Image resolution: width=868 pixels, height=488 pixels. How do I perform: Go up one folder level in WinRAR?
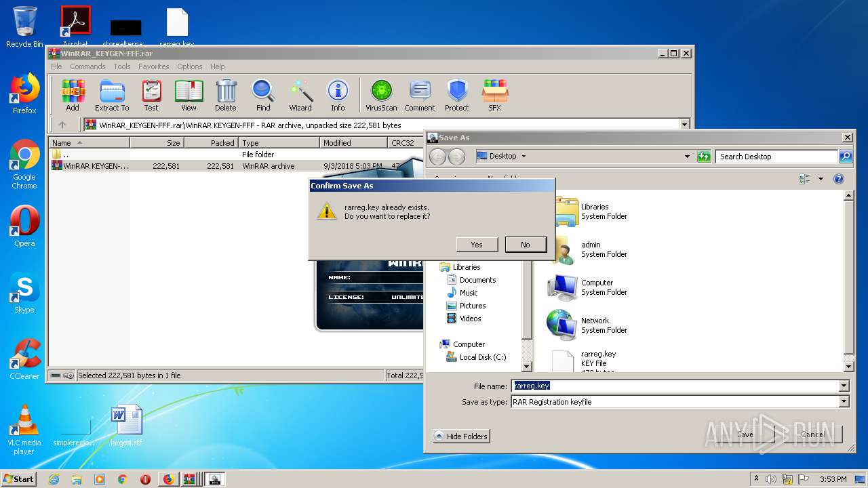tap(62, 125)
